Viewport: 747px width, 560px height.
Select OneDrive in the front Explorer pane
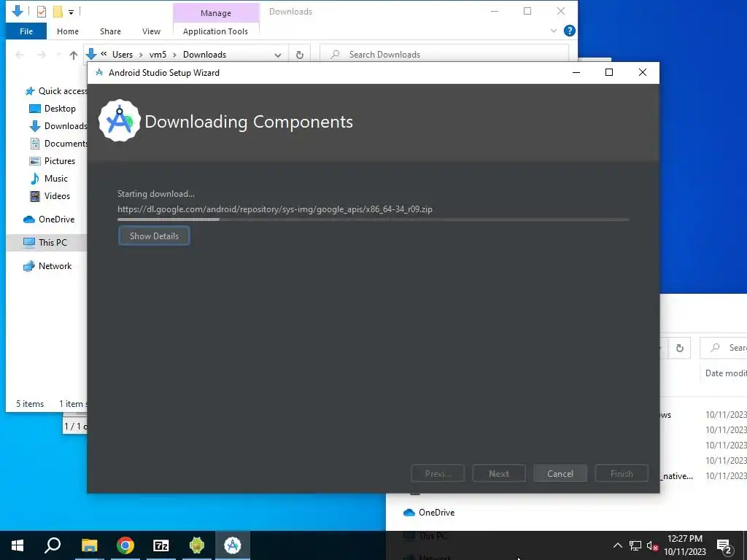(x=49, y=219)
